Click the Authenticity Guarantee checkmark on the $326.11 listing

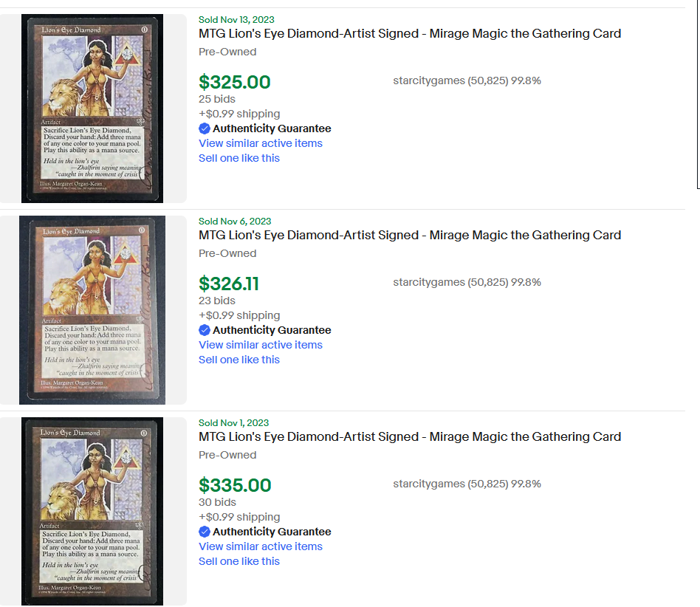[x=205, y=330]
